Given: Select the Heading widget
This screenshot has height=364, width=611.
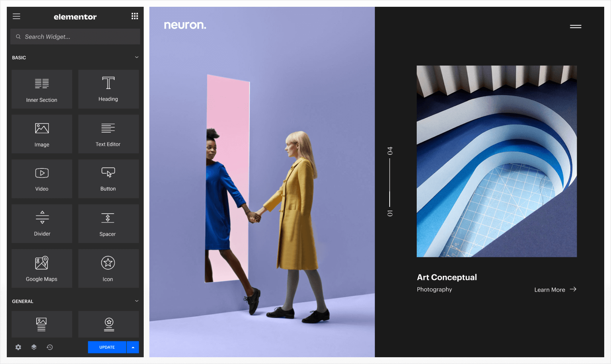Looking at the screenshot, I should [x=108, y=89].
